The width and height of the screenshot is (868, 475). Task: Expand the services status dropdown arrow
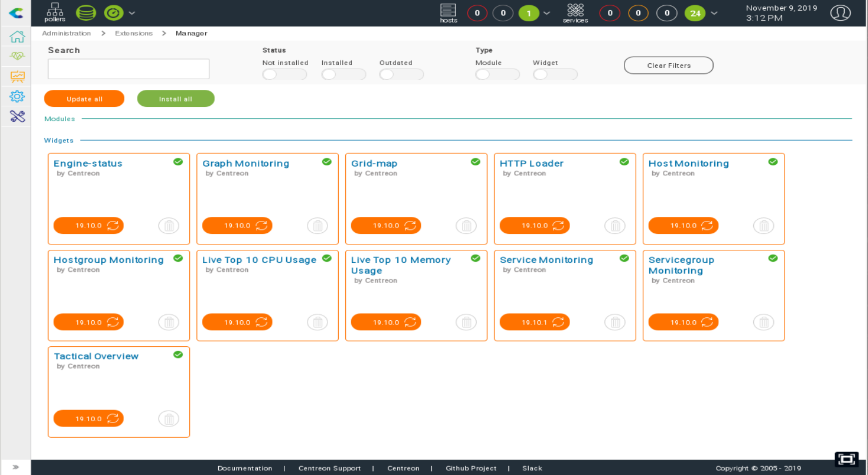coord(714,12)
